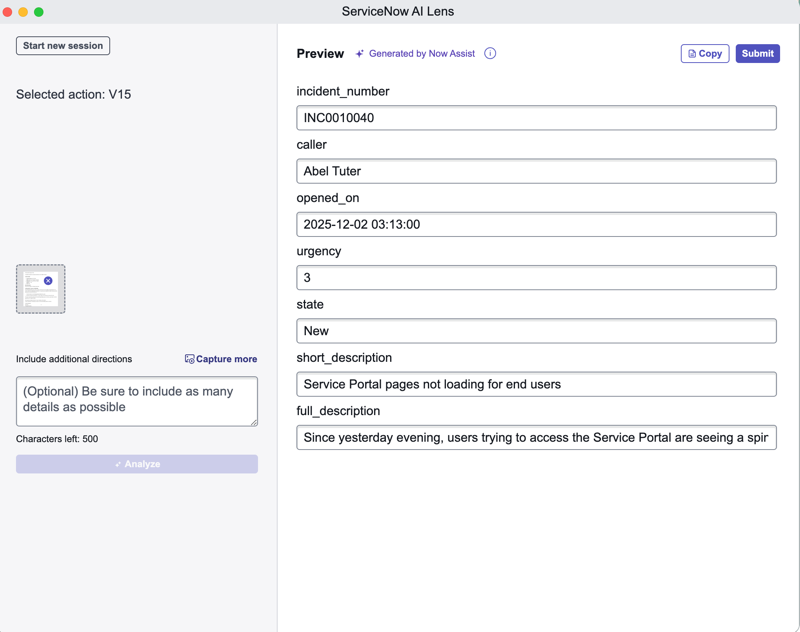Click the Analyze button
Image resolution: width=800 pixels, height=632 pixels.
tap(137, 464)
